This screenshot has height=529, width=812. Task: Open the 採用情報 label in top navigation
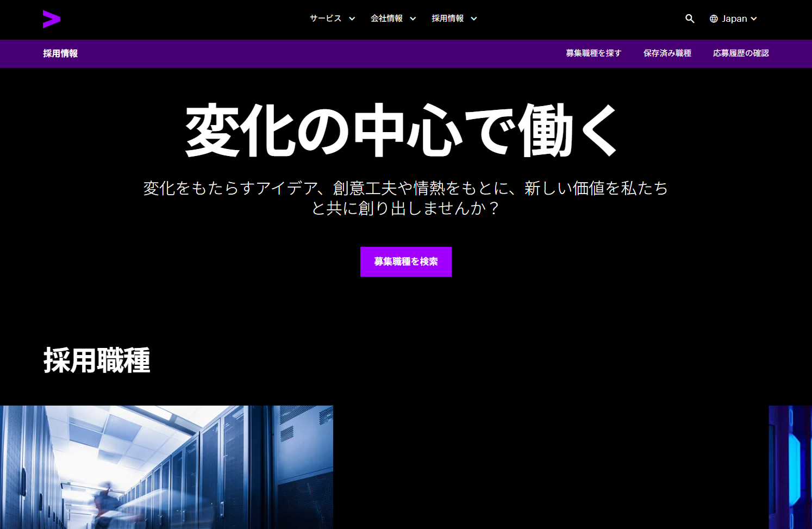click(x=447, y=18)
